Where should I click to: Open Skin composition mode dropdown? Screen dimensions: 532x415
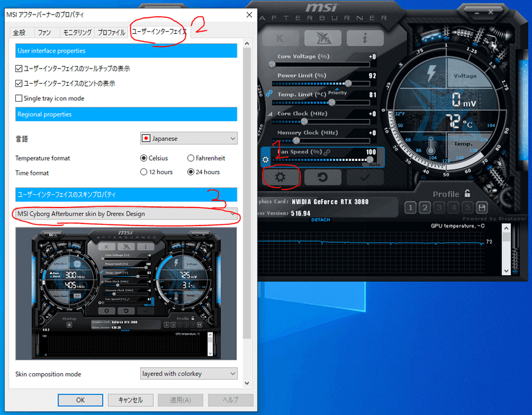[x=189, y=374]
